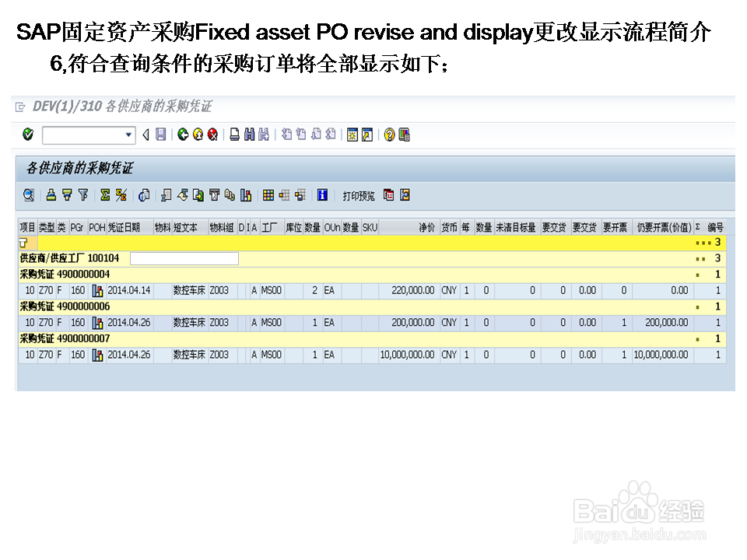
Task: Click the Find Next binoculars icon
Action: point(264,135)
